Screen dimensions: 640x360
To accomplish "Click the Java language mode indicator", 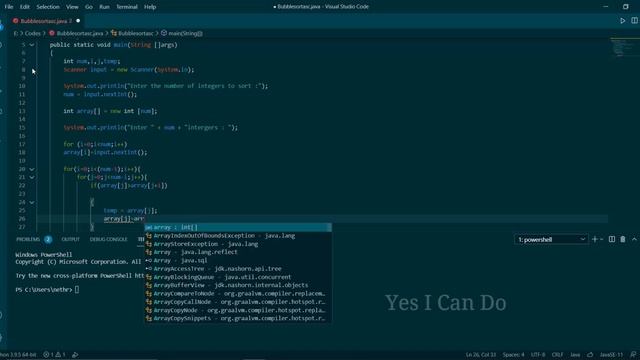I will [575, 355].
